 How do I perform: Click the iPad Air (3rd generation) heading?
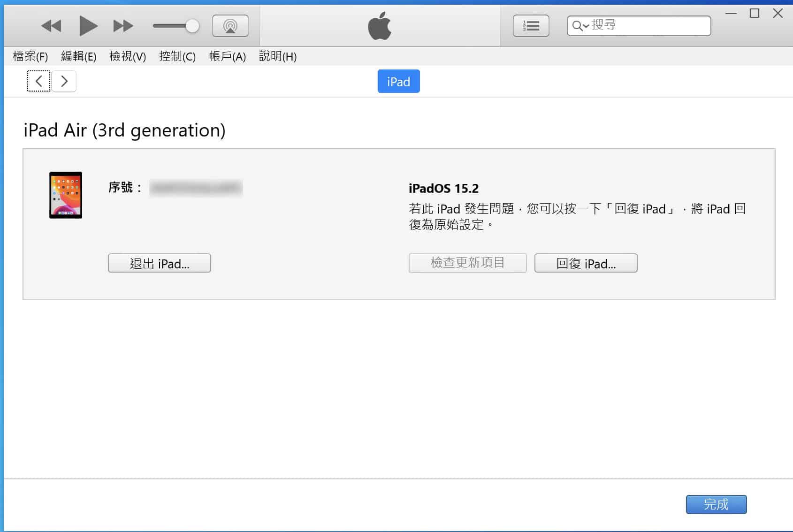coord(124,130)
